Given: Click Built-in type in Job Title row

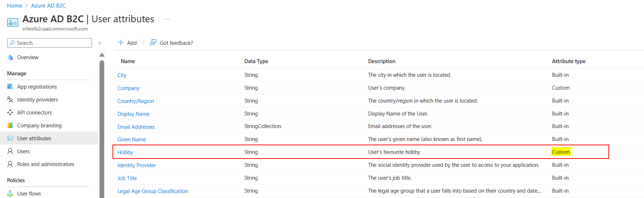Looking at the screenshot, I should [560, 178].
